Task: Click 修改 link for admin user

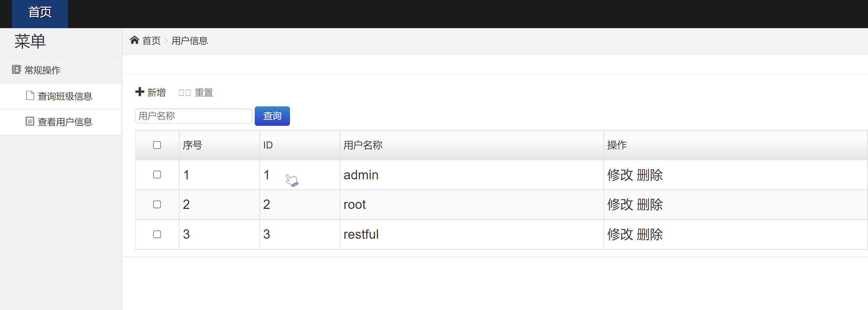Action: tap(620, 175)
